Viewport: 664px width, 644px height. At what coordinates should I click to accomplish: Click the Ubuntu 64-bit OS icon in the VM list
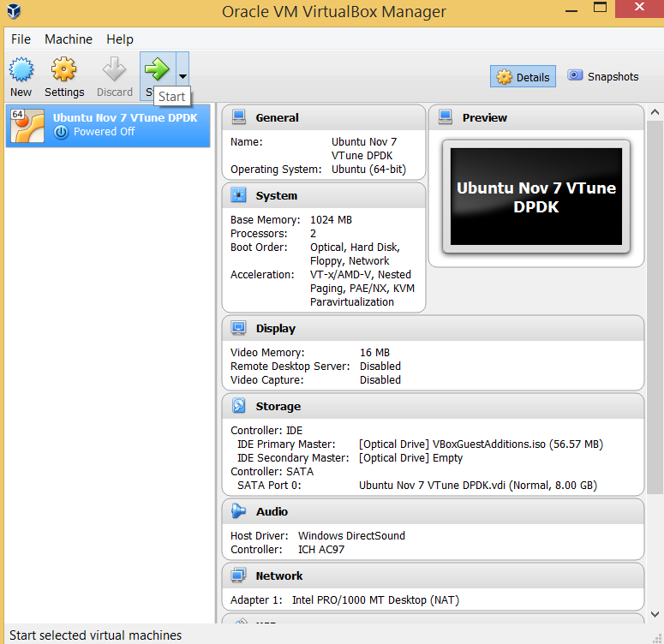(27, 126)
